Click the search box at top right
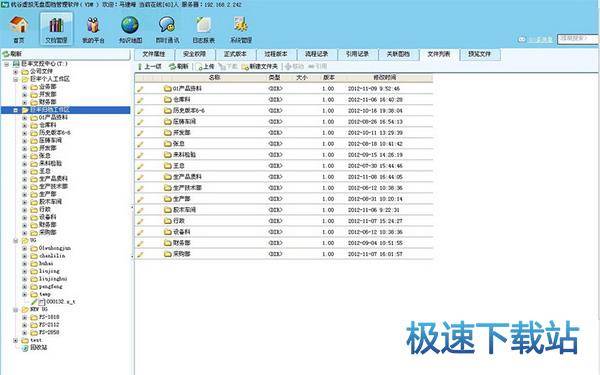Screen dimensions: 600x375 tap(578, 39)
